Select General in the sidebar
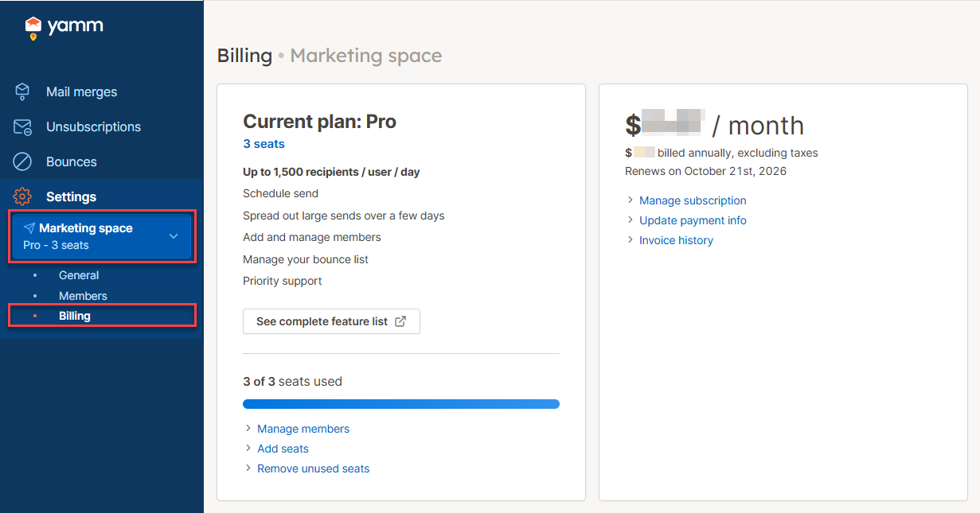The width and height of the screenshot is (980, 513). pyautogui.click(x=79, y=275)
